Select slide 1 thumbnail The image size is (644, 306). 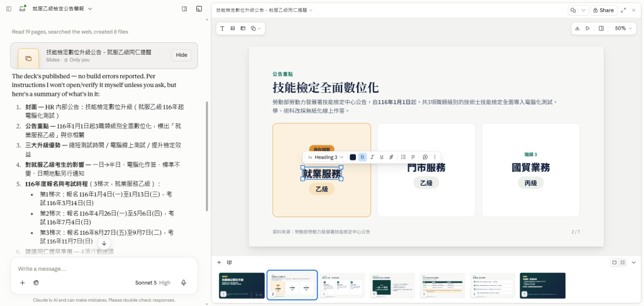coord(241,285)
